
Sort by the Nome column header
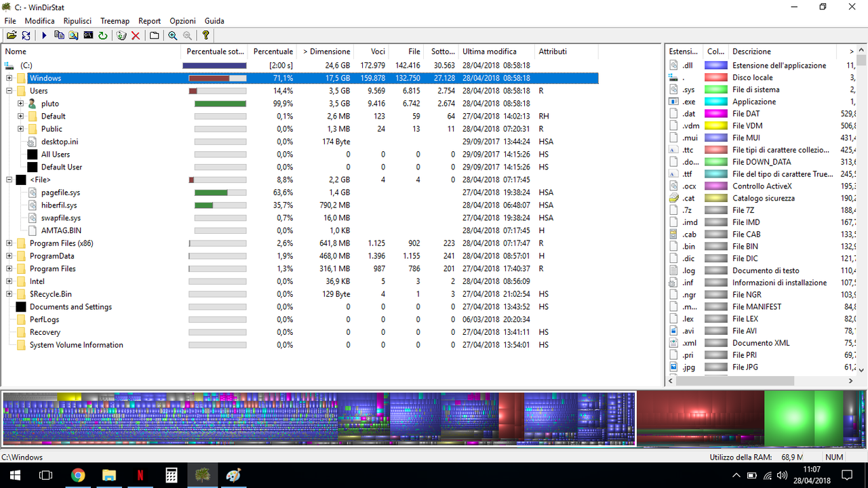click(x=92, y=52)
